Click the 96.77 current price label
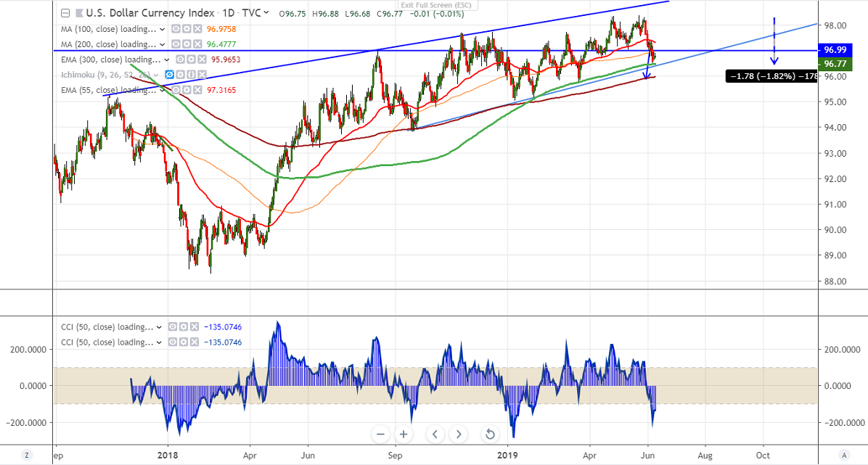 pos(835,64)
